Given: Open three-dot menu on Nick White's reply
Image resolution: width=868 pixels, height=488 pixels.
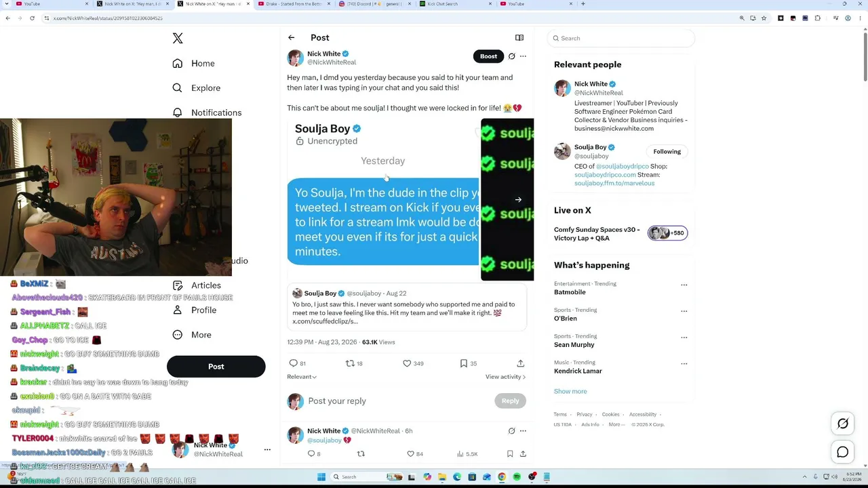Looking at the screenshot, I should (x=523, y=431).
